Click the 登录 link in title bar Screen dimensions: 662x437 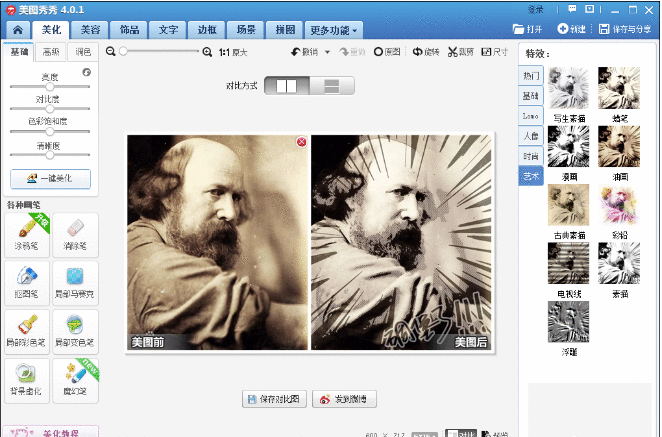[536, 9]
